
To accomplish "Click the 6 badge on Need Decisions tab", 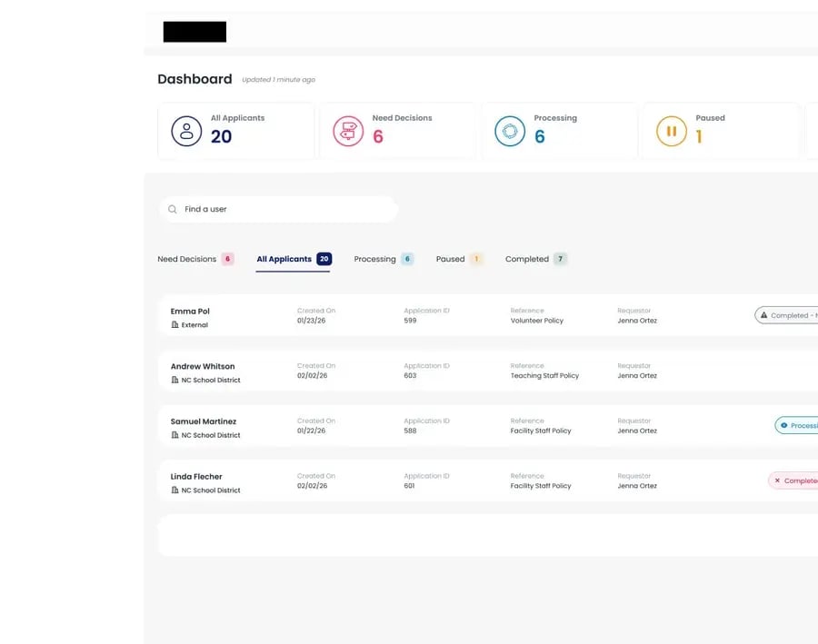I will [x=227, y=259].
